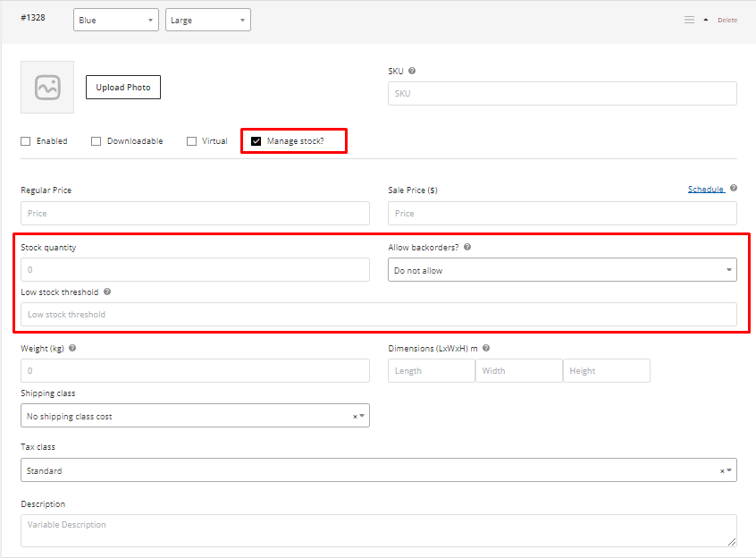The width and height of the screenshot is (756, 558).
Task: Check the Virtual checkbox
Action: coord(191,141)
